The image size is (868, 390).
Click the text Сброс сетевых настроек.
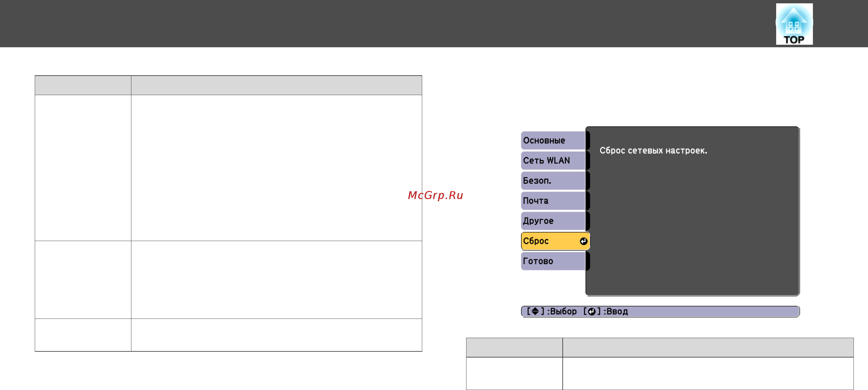pos(653,150)
